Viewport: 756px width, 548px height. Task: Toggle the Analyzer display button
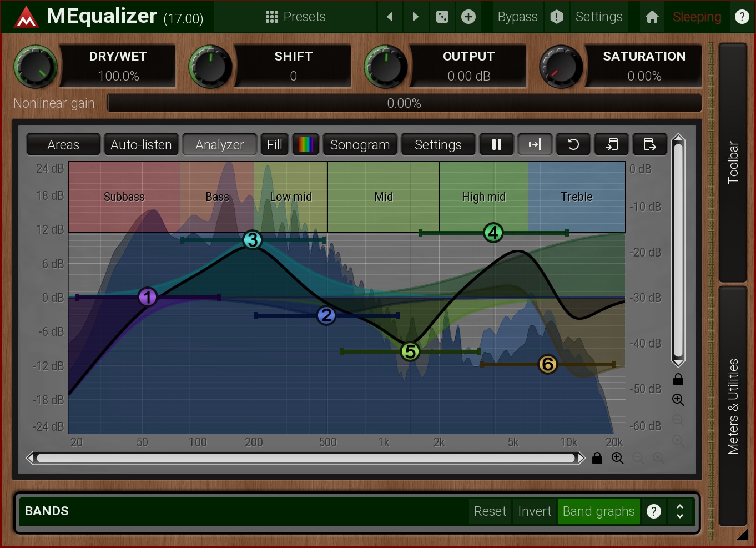(x=219, y=144)
